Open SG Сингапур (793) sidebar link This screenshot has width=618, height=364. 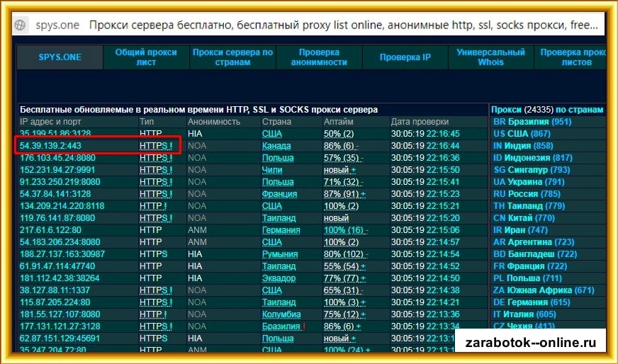coord(532,170)
